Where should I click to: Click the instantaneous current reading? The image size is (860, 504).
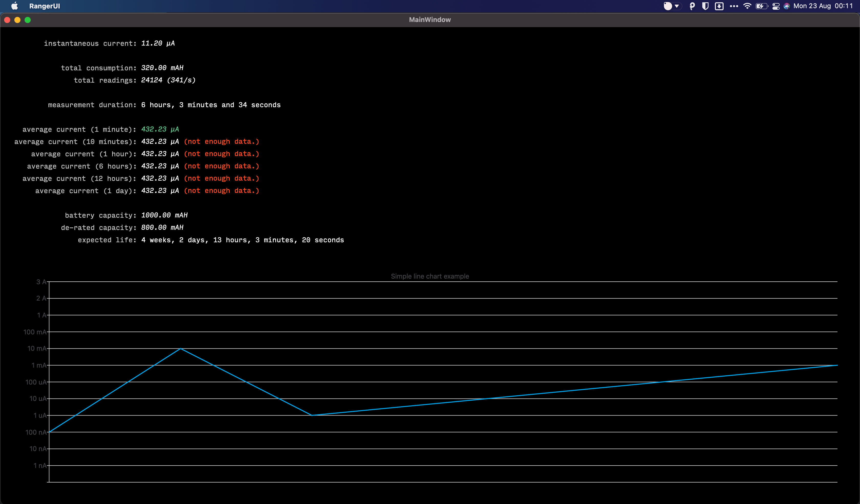(x=157, y=43)
